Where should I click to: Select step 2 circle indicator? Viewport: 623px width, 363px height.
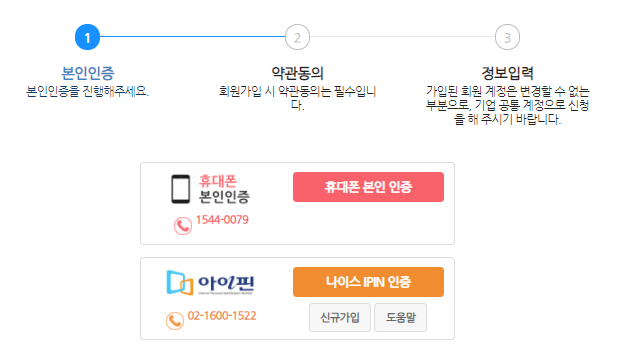(x=297, y=37)
